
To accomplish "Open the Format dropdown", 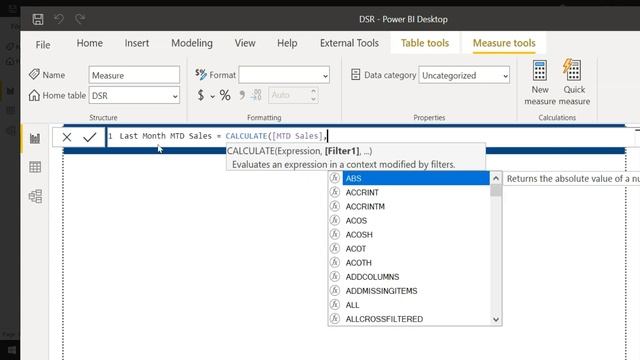I will [284, 75].
